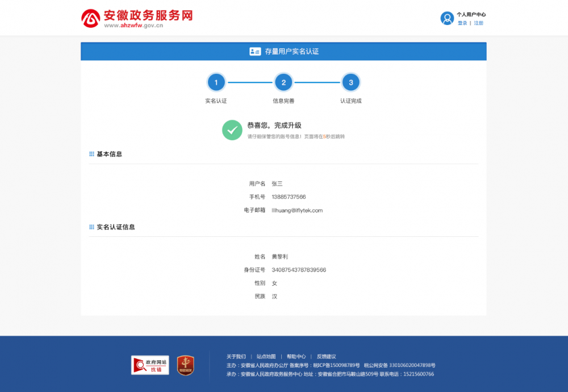Click the grid icon beside 实名认证信息
This screenshot has height=392, width=568.
point(91,227)
